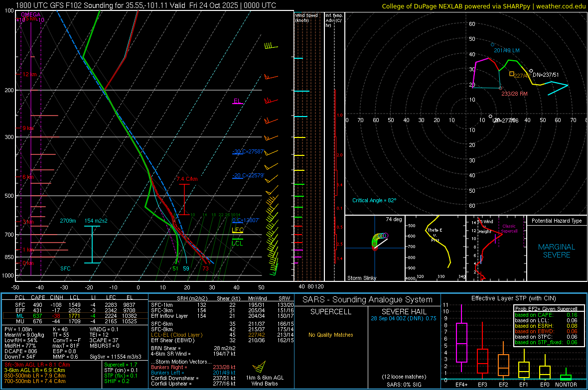Click the 'based on CAPE:' probability row
Viewport: 588px width, 390px height.
click(546, 315)
